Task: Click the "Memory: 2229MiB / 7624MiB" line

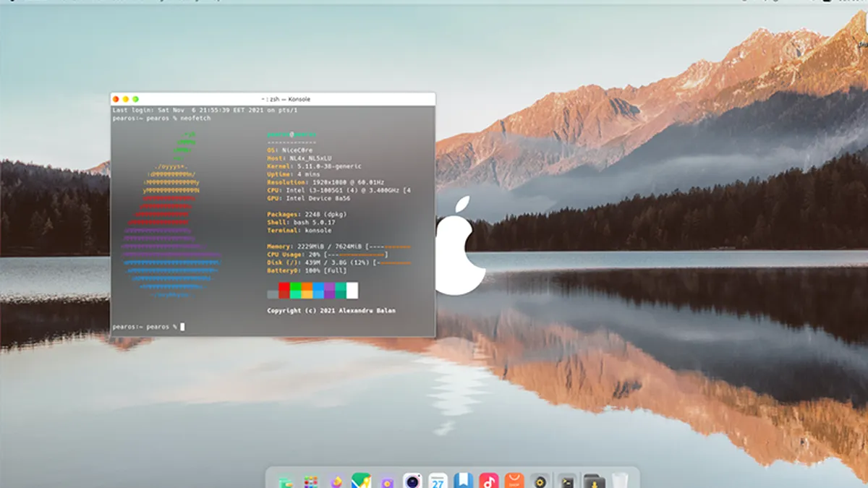Action: pyautogui.click(x=339, y=247)
